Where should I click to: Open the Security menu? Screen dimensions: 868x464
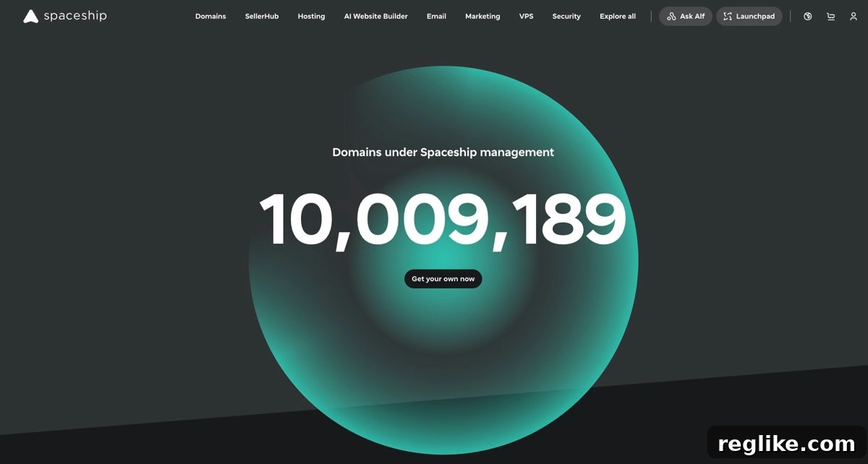click(566, 16)
